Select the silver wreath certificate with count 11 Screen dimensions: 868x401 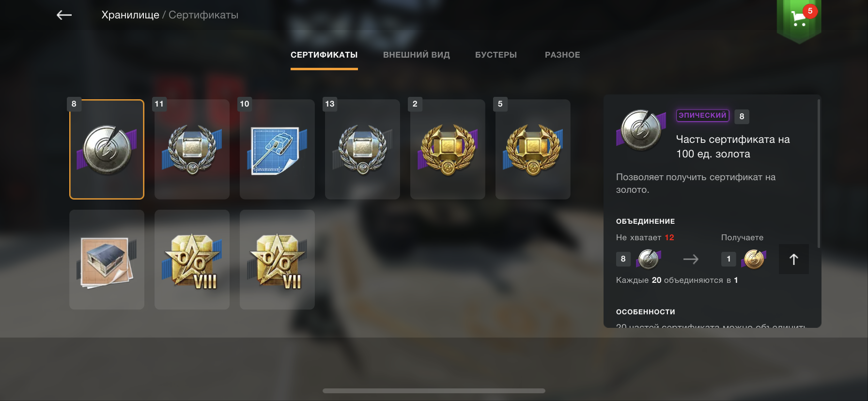tap(192, 149)
